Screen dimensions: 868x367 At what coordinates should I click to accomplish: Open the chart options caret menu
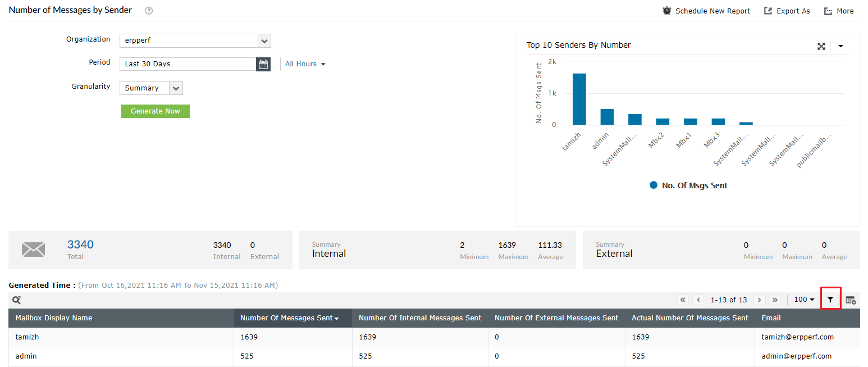[840, 46]
